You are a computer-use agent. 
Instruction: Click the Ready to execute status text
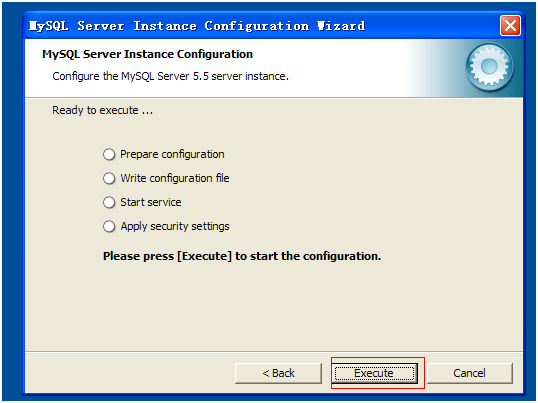click(103, 110)
